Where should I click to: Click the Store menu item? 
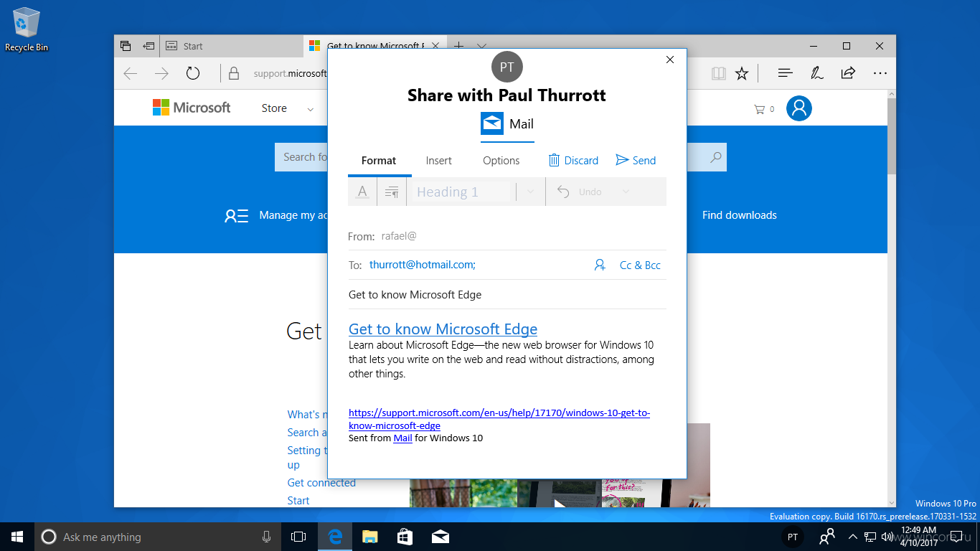pyautogui.click(x=274, y=108)
